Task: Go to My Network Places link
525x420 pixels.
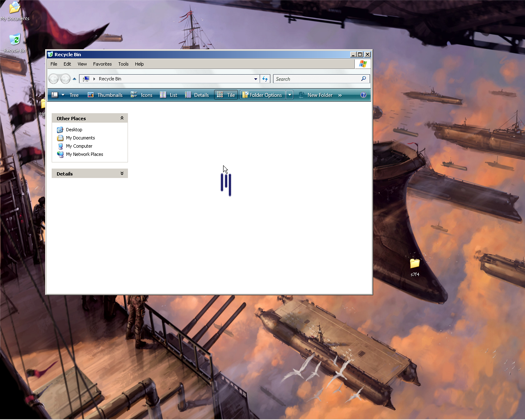Action: (84, 154)
